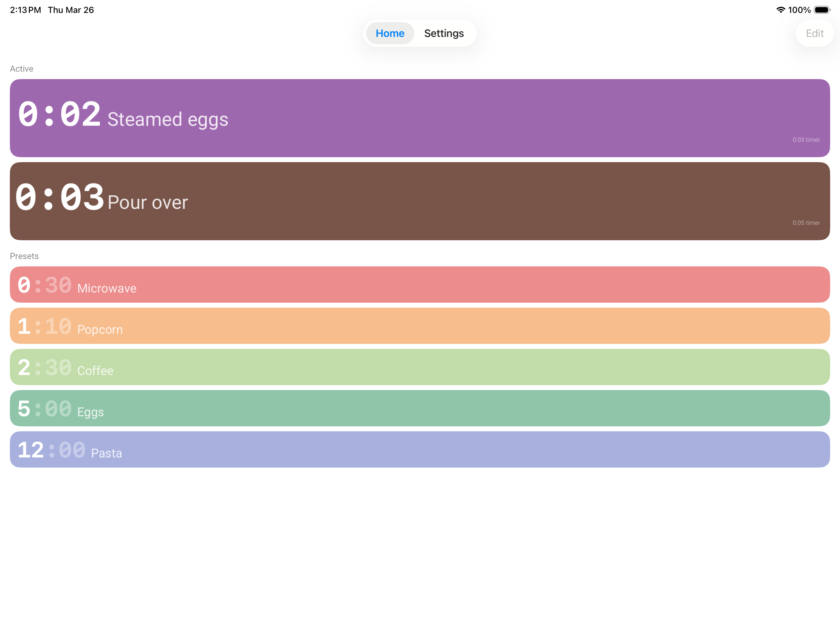
Task: Switch to the Home tab
Action: click(390, 34)
